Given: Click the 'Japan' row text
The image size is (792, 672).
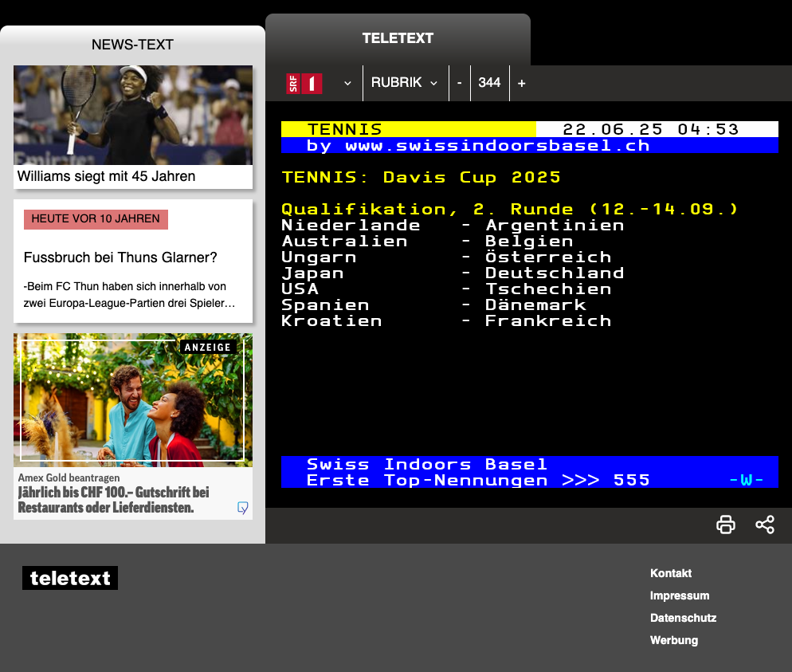Looking at the screenshot, I should coord(312,273).
